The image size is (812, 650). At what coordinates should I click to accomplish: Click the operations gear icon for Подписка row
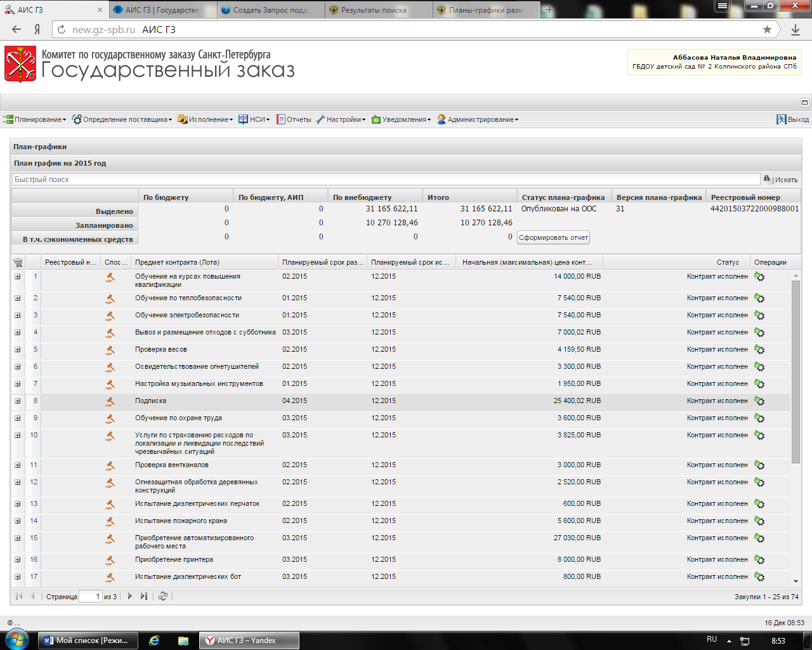(x=759, y=401)
